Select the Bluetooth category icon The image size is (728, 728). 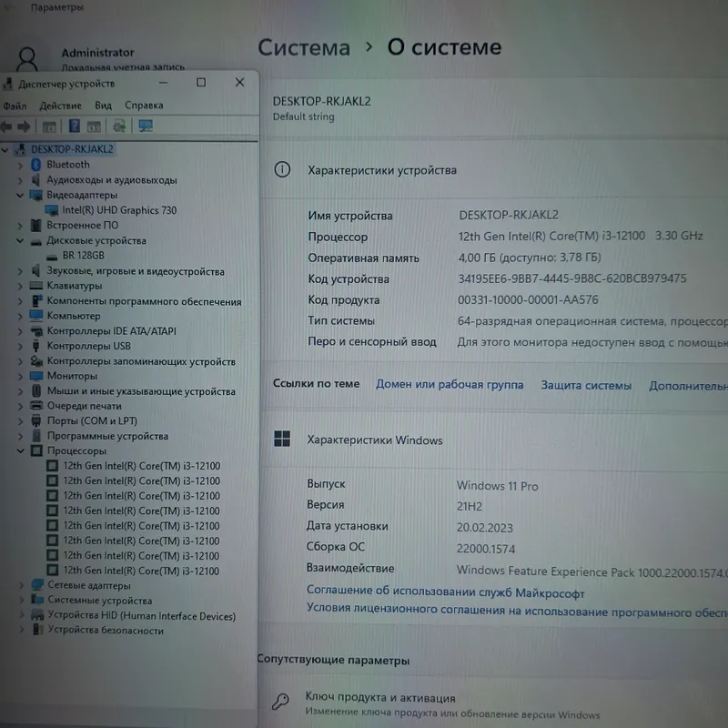(x=36, y=165)
